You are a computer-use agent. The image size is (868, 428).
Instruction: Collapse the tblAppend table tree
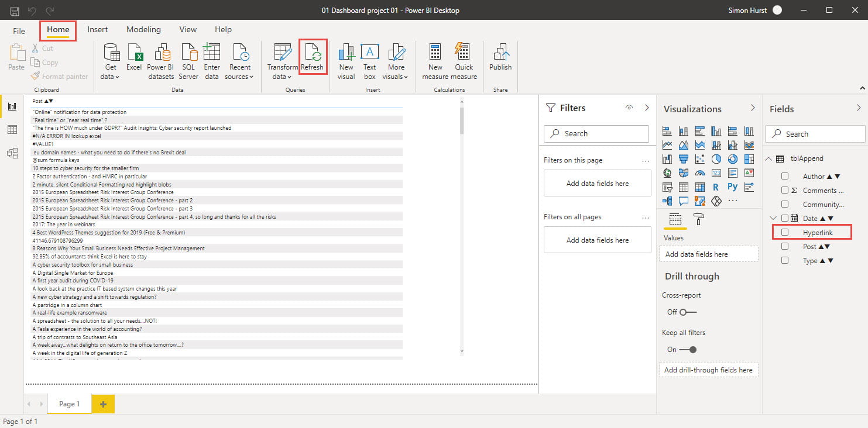pyautogui.click(x=768, y=158)
